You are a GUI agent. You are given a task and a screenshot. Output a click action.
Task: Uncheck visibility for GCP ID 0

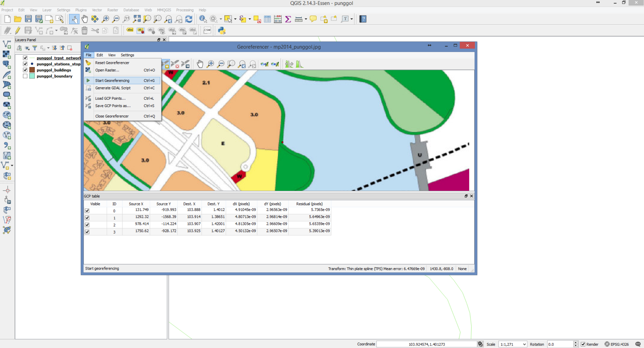[87, 211]
